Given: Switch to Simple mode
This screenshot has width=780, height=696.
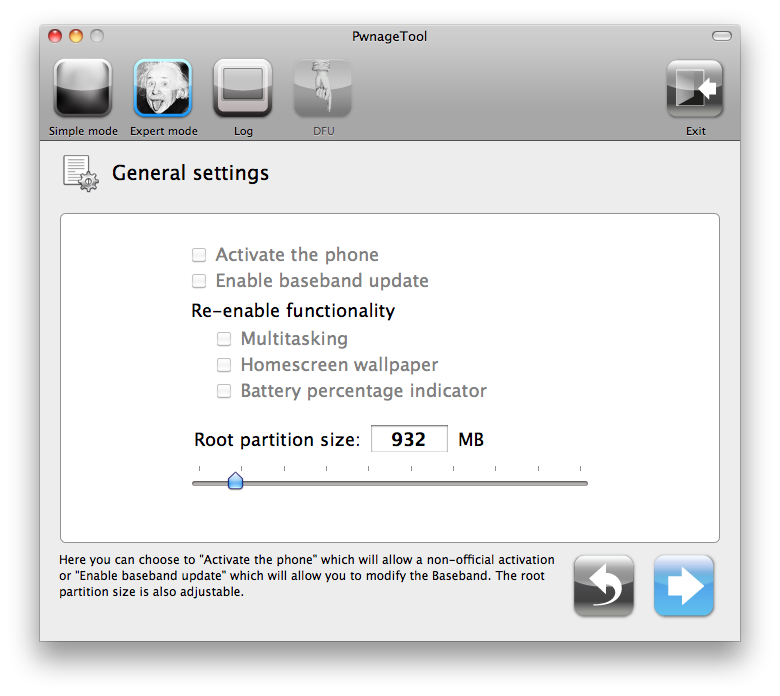Looking at the screenshot, I should [83, 89].
